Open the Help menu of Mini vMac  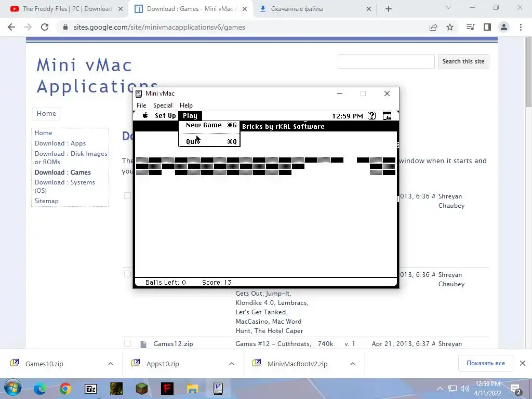pyautogui.click(x=186, y=105)
